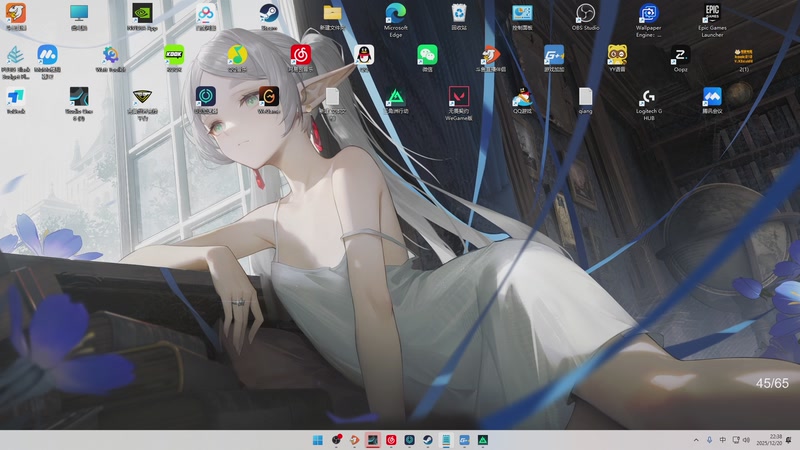Screen dimensions: 800x450
Task: Click the microphone tray icon
Action: [x=709, y=440]
